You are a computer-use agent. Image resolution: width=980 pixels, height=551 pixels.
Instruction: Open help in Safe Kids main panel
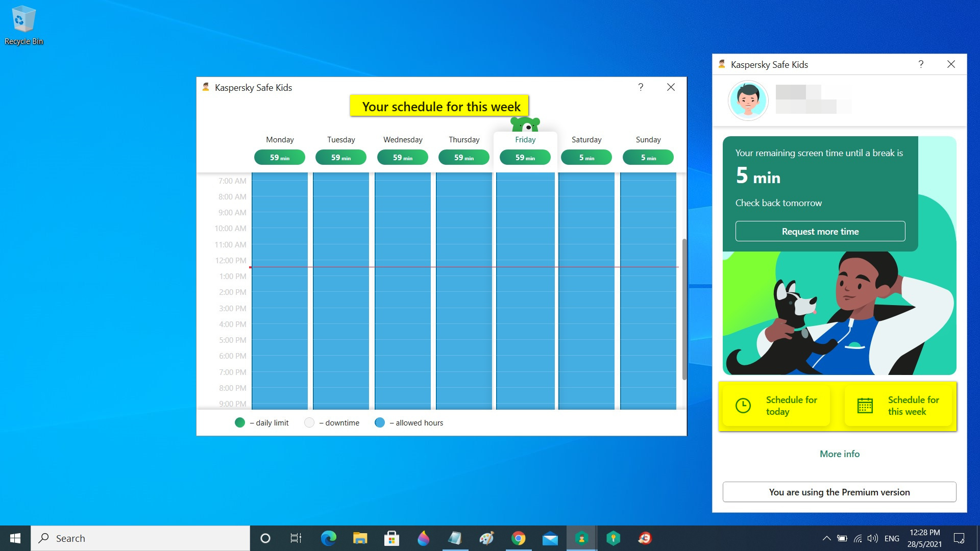coord(921,64)
